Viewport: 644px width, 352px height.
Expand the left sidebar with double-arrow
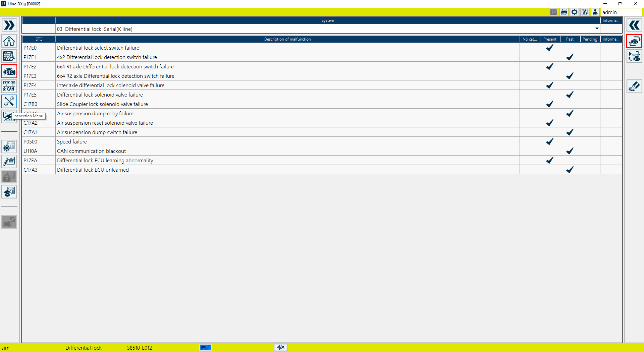pyautogui.click(x=9, y=25)
